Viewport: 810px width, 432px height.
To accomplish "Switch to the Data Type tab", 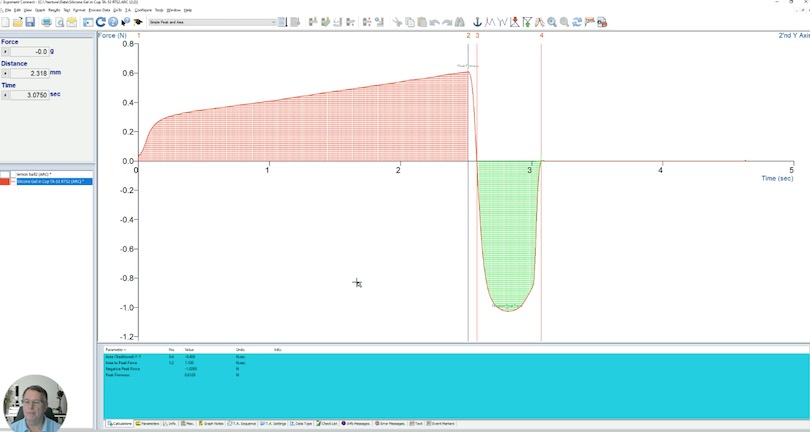I will point(301,423).
